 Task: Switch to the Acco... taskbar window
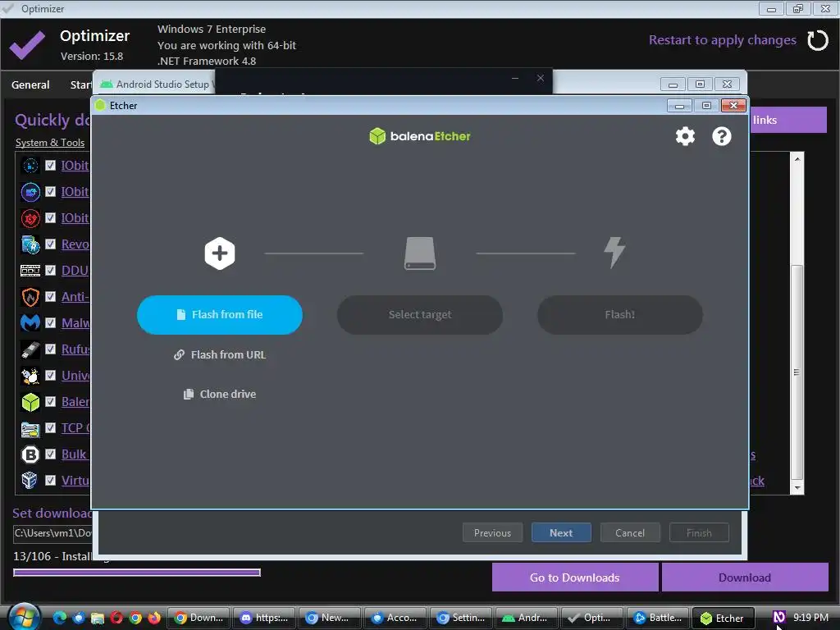[x=395, y=618]
